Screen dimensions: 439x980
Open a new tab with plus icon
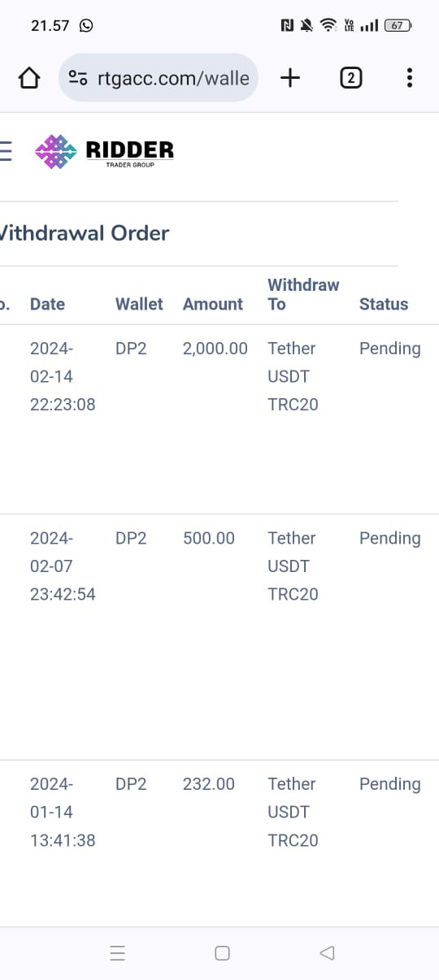(289, 78)
